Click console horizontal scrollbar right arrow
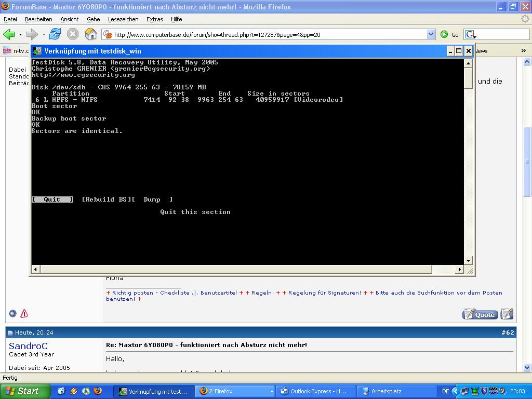 click(x=459, y=270)
